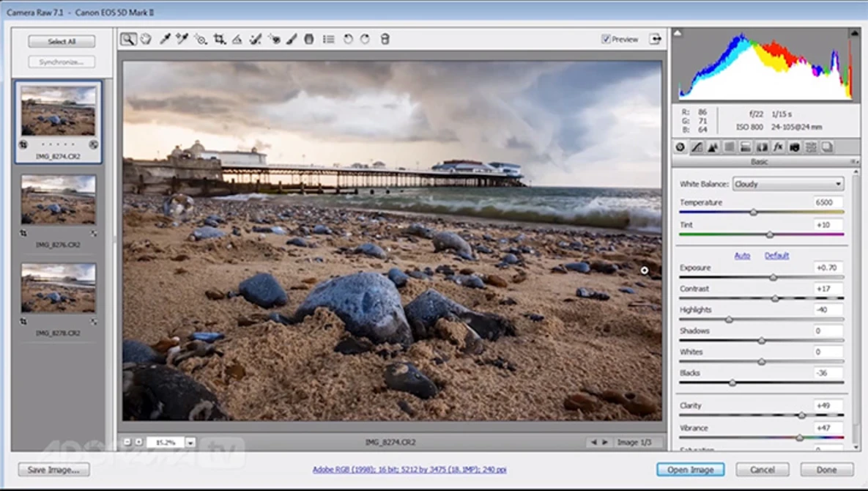
Task: Open the HSL / Grayscale panel tab
Action: tap(730, 147)
